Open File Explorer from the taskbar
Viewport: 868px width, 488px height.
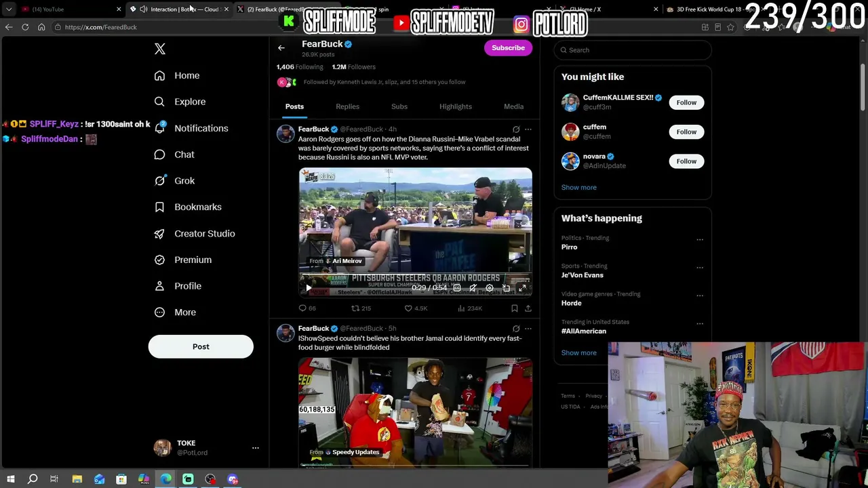pyautogui.click(x=77, y=479)
